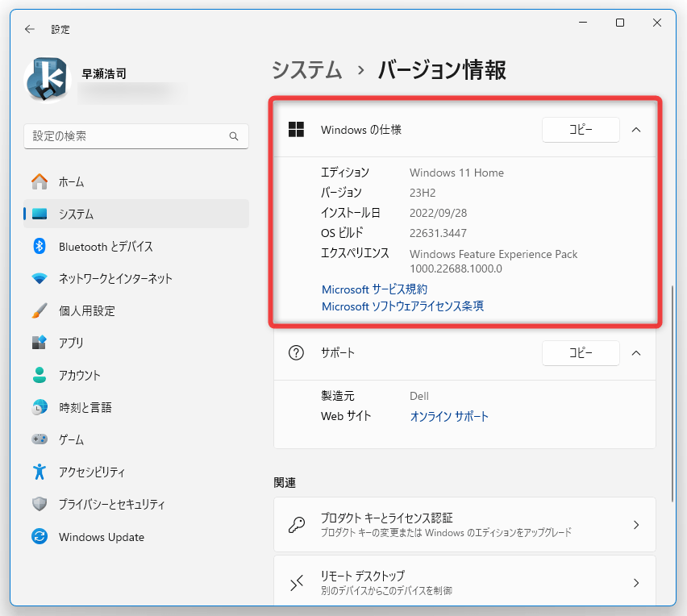Copy the サポート information
This screenshot has height=616, width=687.
[x=581, y=353]
